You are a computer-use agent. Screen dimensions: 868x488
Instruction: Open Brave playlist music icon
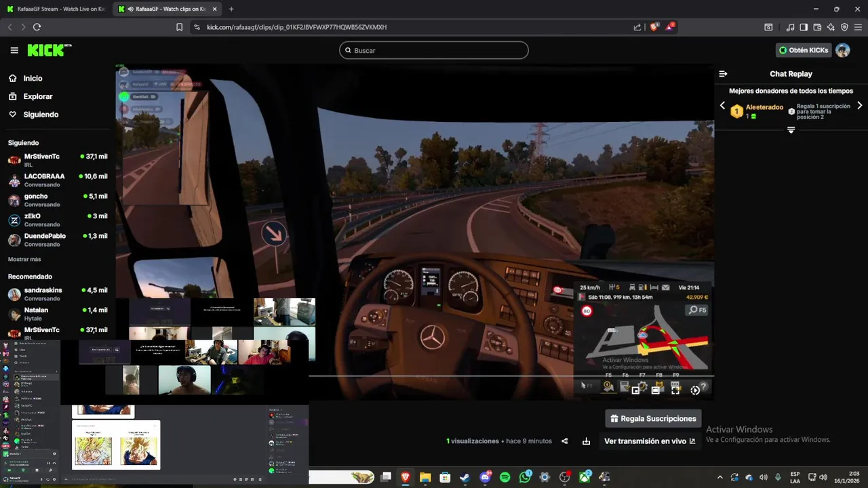[x=790, y=27]
